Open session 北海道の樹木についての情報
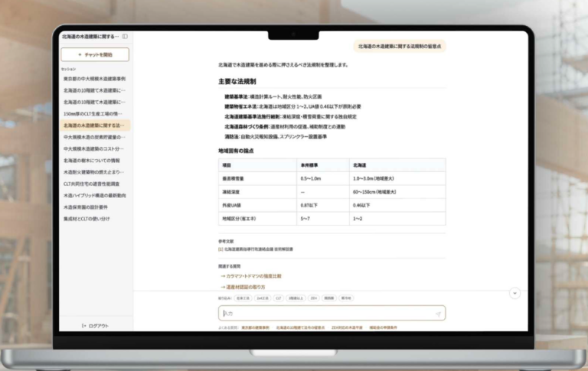Screen dimensions: 588x371 click(x=94, y=161)
